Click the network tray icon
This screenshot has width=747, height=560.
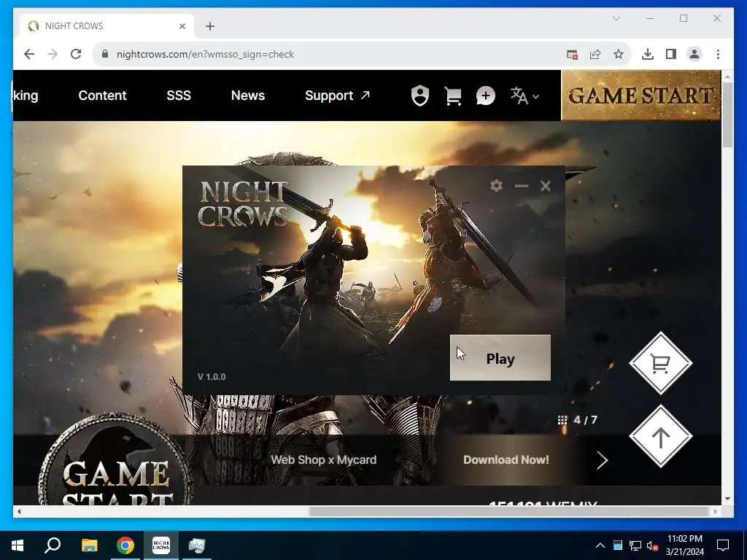(x=635, y=545)
